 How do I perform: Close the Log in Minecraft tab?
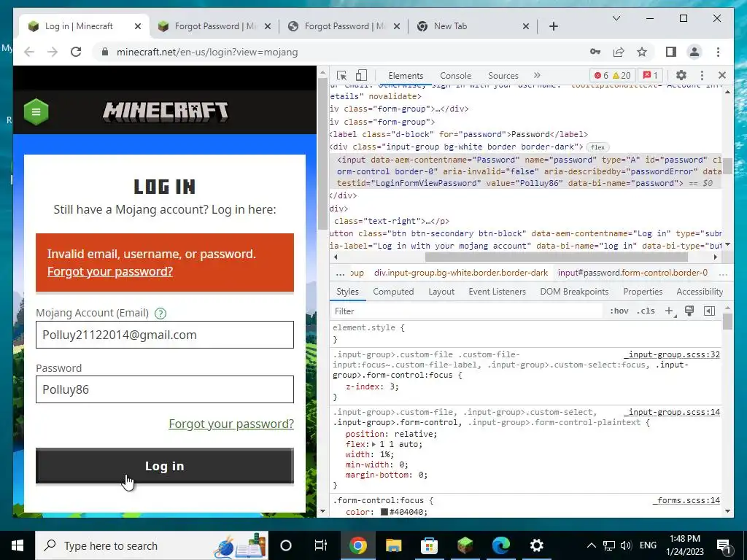point(138,26)
